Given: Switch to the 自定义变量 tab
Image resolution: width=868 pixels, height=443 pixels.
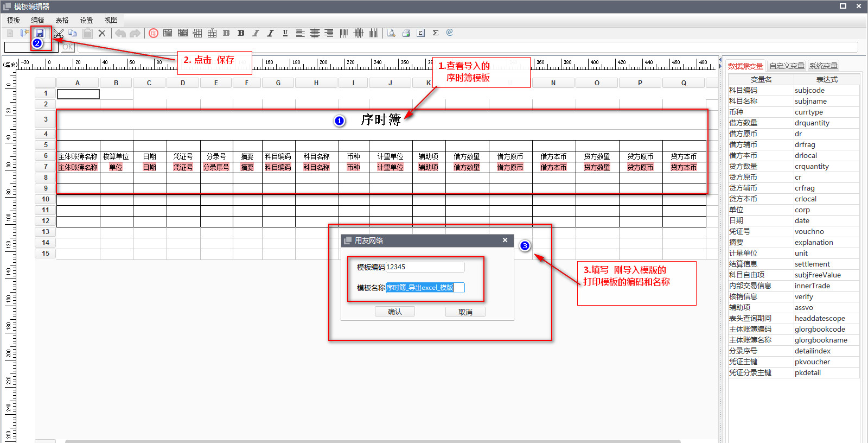Looking at the screenshot, I should [x=787, y=66].
